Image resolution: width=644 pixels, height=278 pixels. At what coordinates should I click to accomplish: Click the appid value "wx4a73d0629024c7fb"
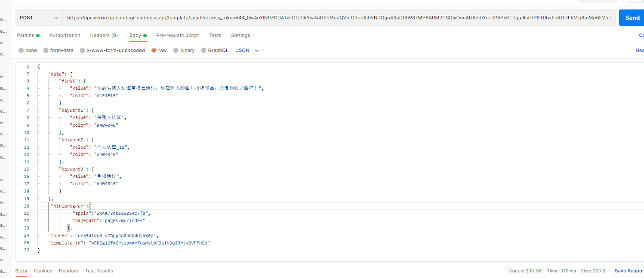[122, 213]
